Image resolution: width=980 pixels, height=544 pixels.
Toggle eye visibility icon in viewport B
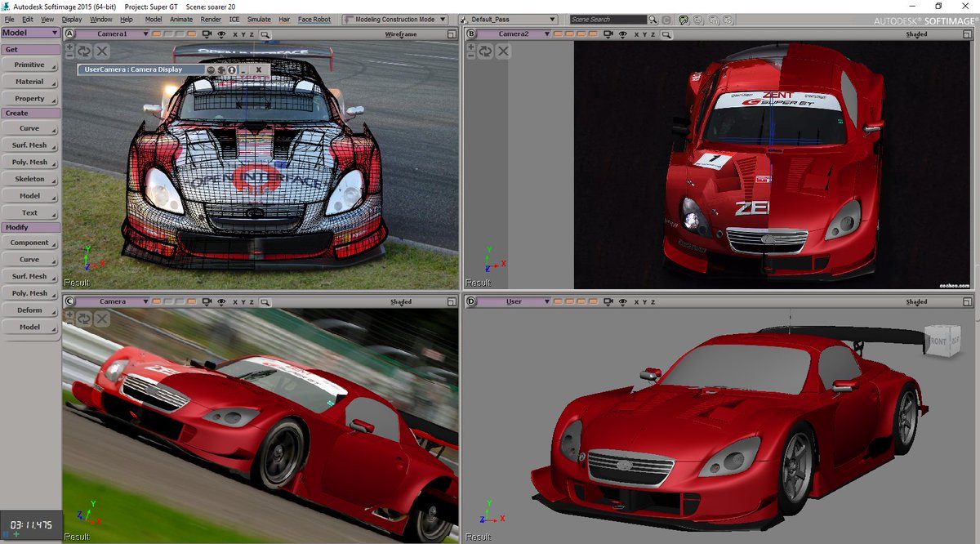[622, 34]
